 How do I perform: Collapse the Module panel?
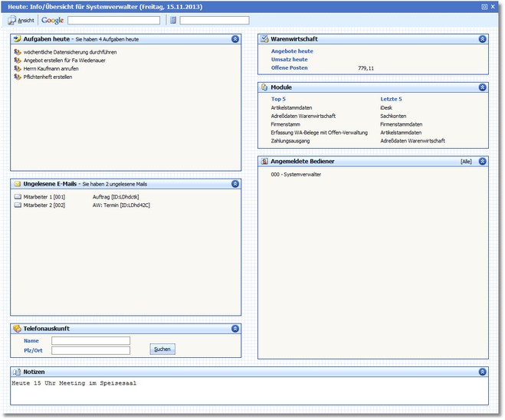(x=482, y=87)
